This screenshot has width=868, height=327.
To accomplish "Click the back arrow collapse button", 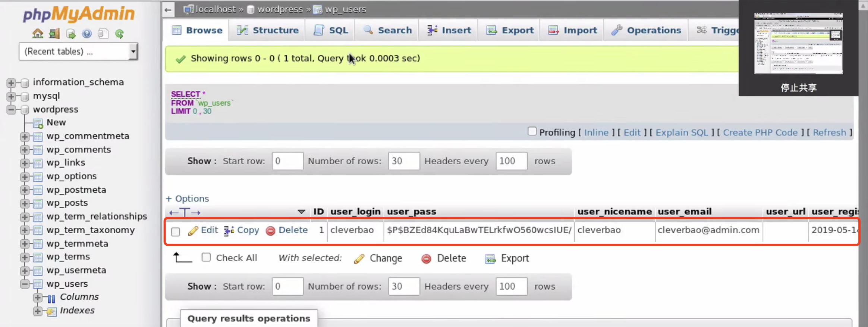I will [x=168, y=10].
